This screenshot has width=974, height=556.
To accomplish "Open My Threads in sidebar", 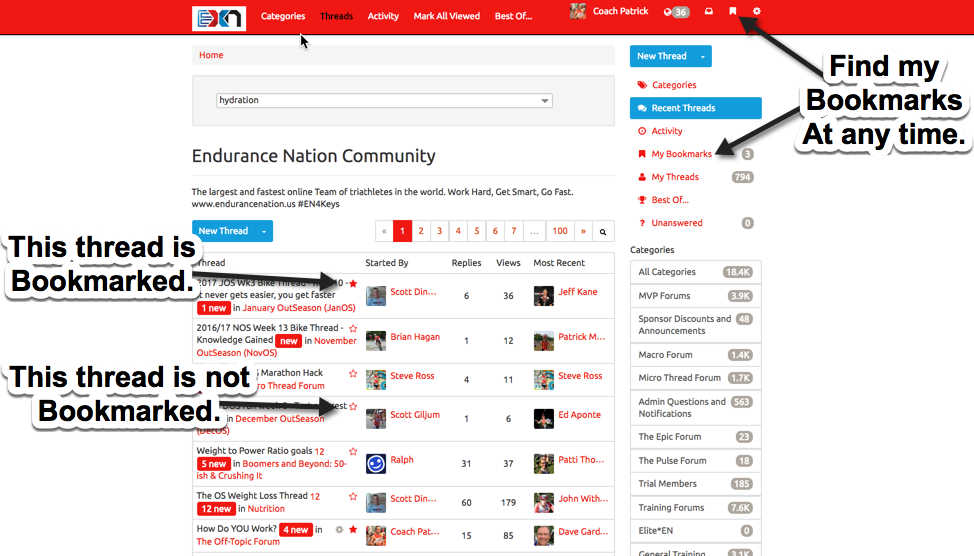I will pyautogui.click(x=675, y=177).
